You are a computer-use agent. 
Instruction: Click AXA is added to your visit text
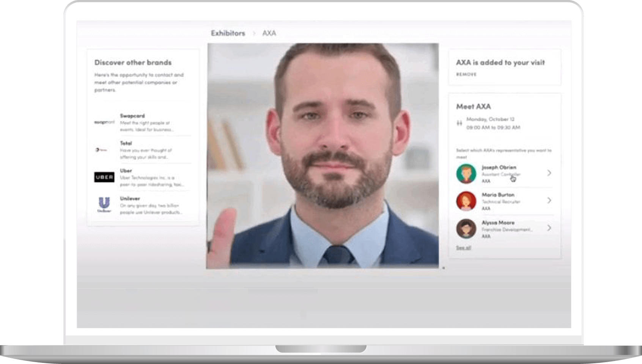500,63
